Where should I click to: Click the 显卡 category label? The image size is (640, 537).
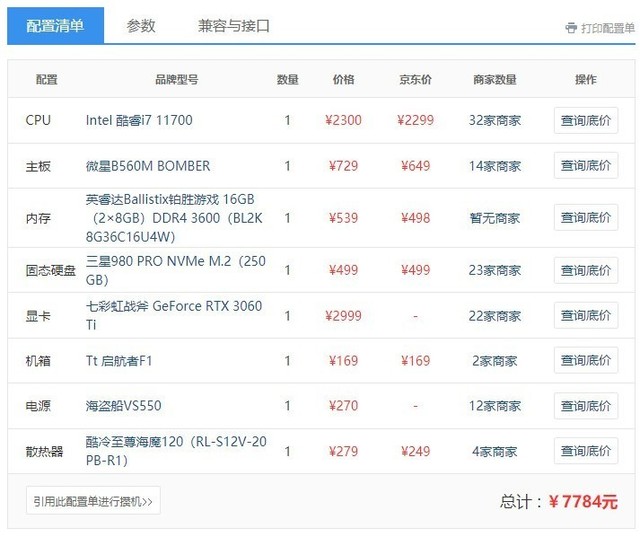tap(38, 316)
